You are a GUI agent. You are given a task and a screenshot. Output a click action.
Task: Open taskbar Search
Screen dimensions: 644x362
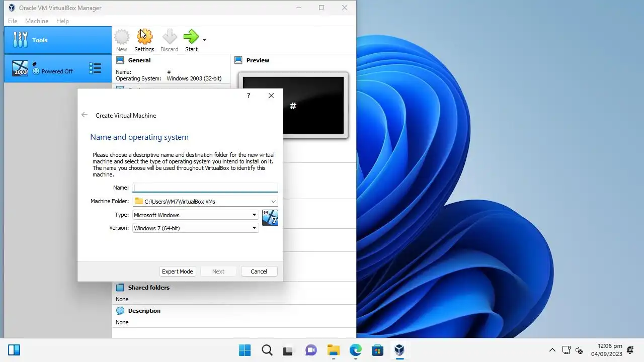coord(267,350)
